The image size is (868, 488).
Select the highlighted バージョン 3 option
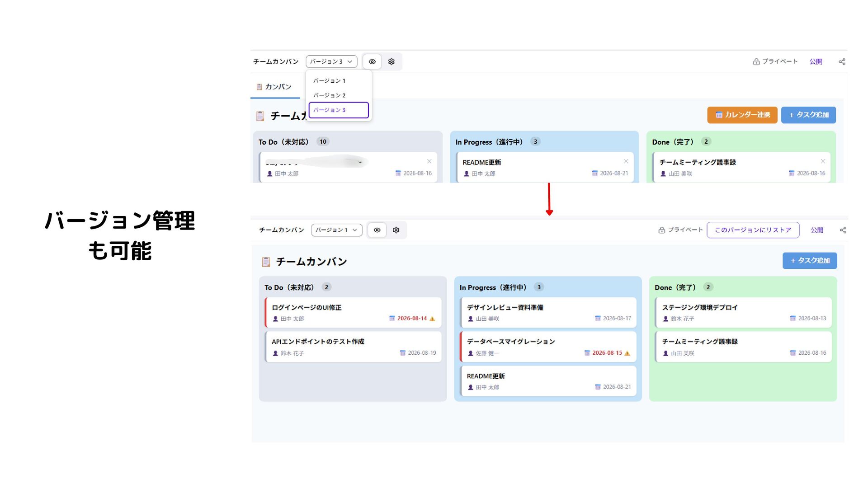(x=339, y=110)
